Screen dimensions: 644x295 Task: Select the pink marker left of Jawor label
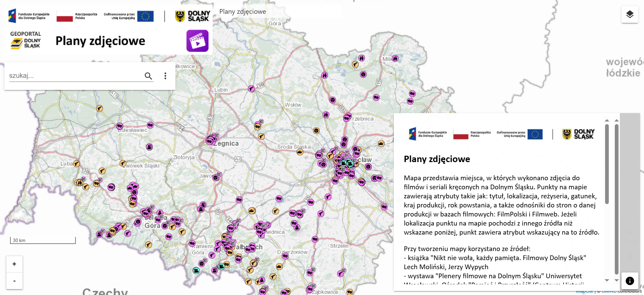pos(216,178)
